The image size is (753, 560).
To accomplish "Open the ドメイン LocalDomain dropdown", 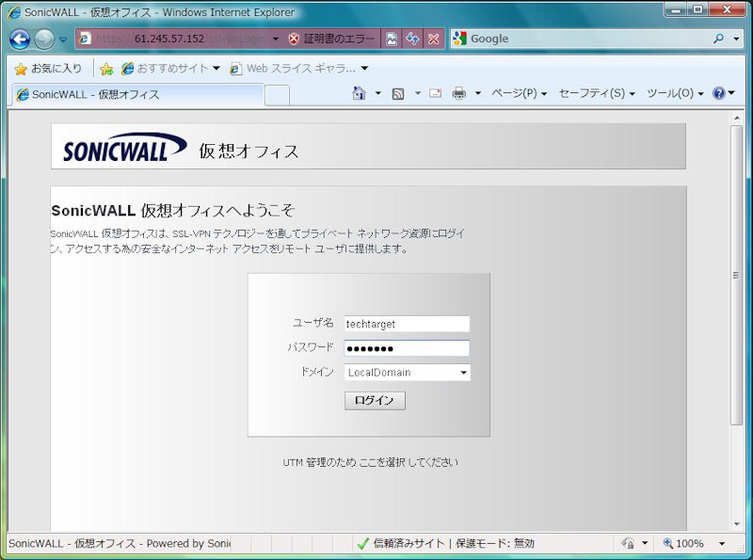I will pos(408,372).
